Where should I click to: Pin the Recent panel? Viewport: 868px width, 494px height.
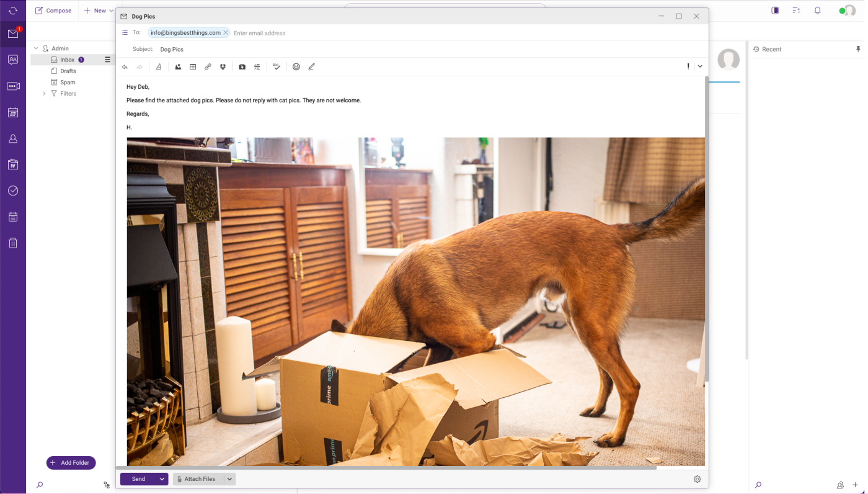tap(859, 49)
